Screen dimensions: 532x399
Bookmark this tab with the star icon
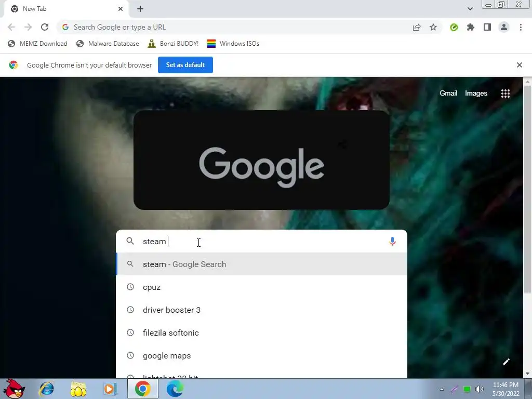point(433,27)
